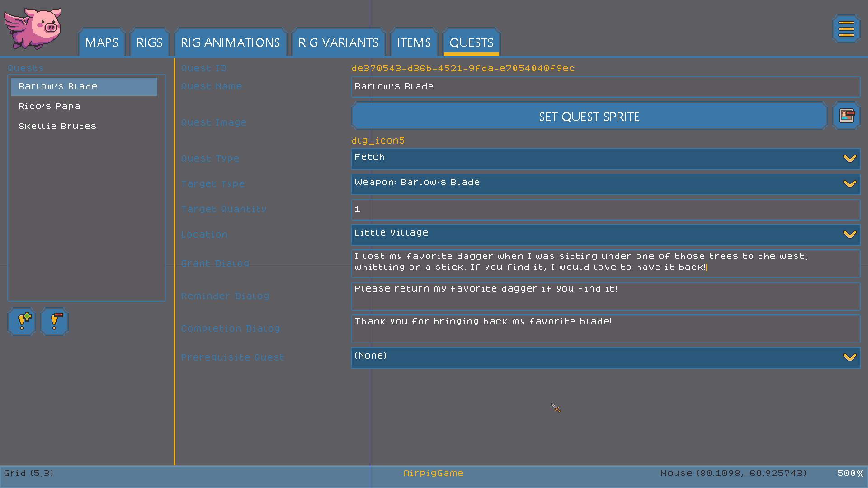Image resolution: width=868 pixels, height=488 pixels.
Task: Click the SET QUEST SPRITE button
Action: click(x=589, y=116)
